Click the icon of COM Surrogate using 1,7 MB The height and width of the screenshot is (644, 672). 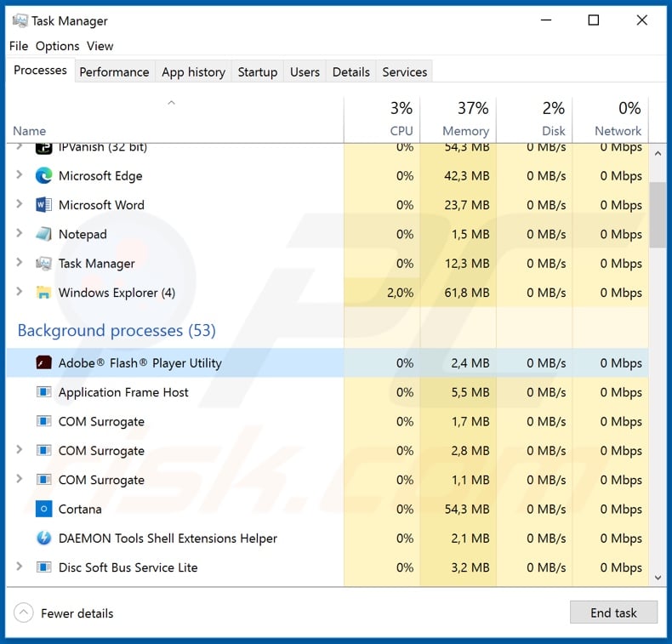(43, 421)
